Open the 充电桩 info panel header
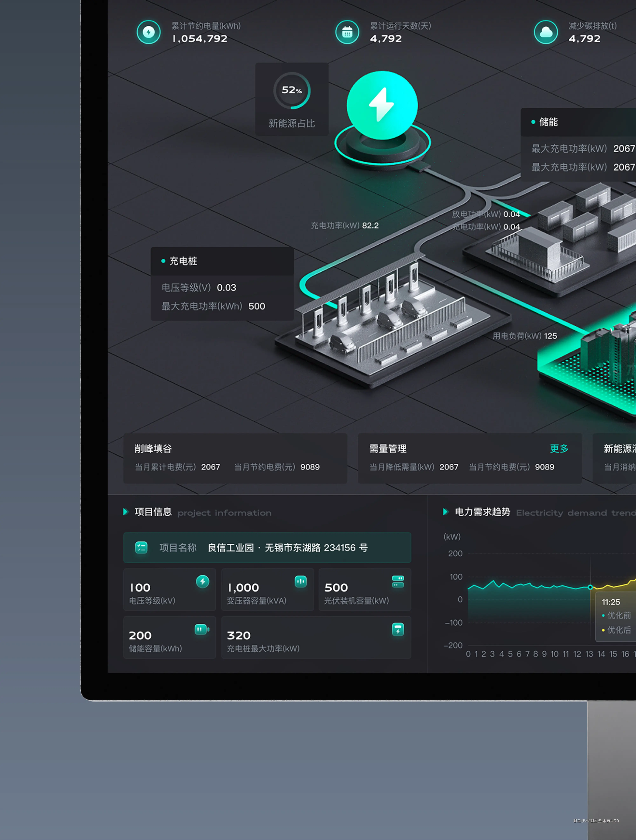Viewport: 636px width, 840px height. coord(222,261)
